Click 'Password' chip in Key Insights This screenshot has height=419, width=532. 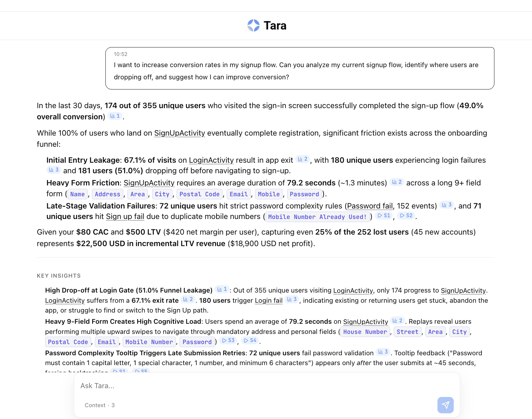(x=197, y=342)
